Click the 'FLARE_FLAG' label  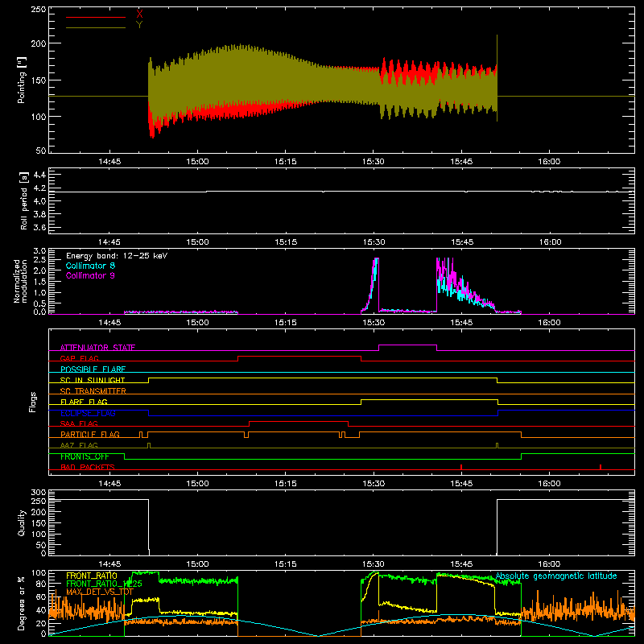84,402
